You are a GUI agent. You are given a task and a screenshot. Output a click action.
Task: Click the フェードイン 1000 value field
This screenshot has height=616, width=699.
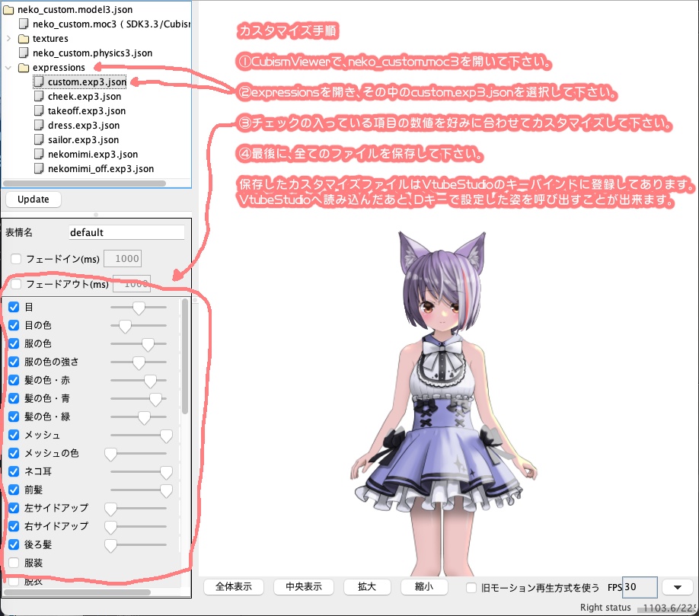tap(123, 259)
